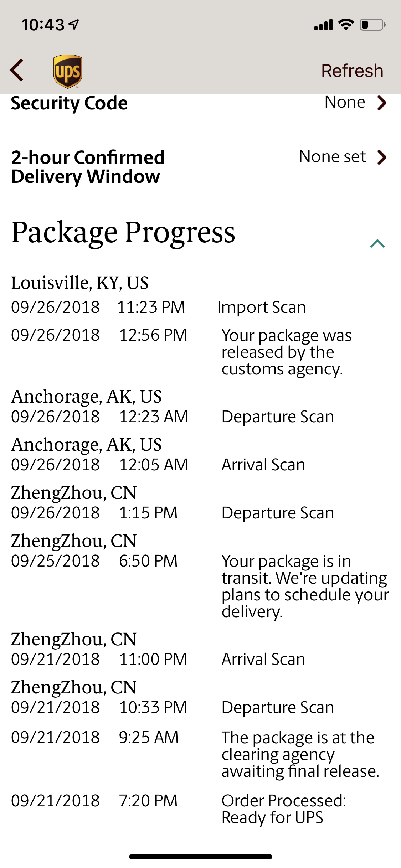Screen dimensions: 401x868
Task: Tap the back arrow icon
Action: coord(17,70)
